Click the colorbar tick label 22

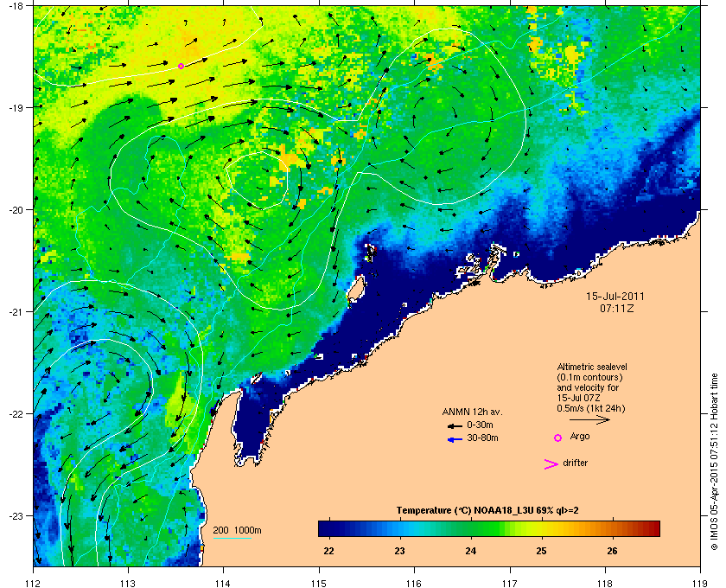pyautogui.click(x=328, y=551)
